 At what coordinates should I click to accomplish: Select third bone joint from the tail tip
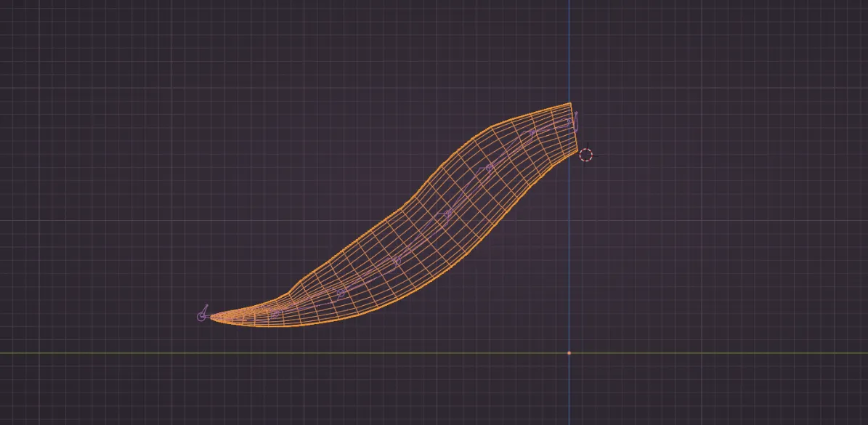[x=340, y=294]
